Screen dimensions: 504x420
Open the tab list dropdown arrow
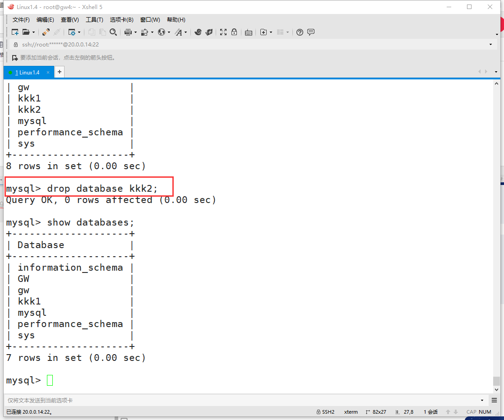(496, 72)
